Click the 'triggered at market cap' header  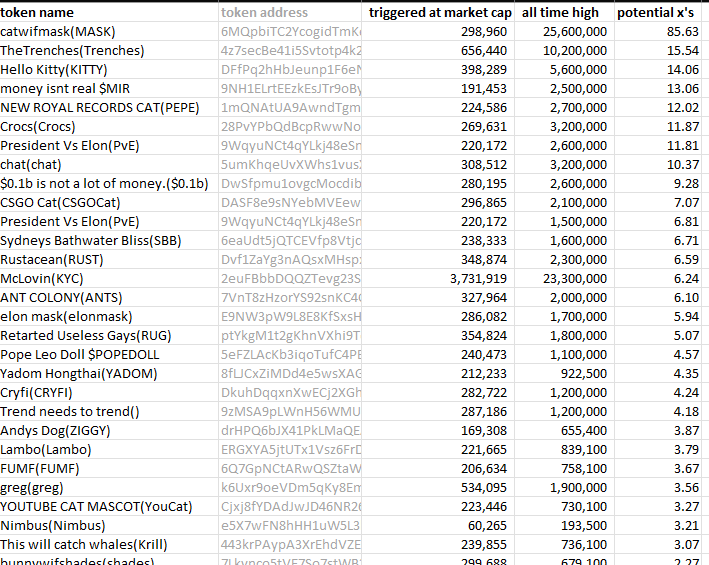[x=438, y=12]
